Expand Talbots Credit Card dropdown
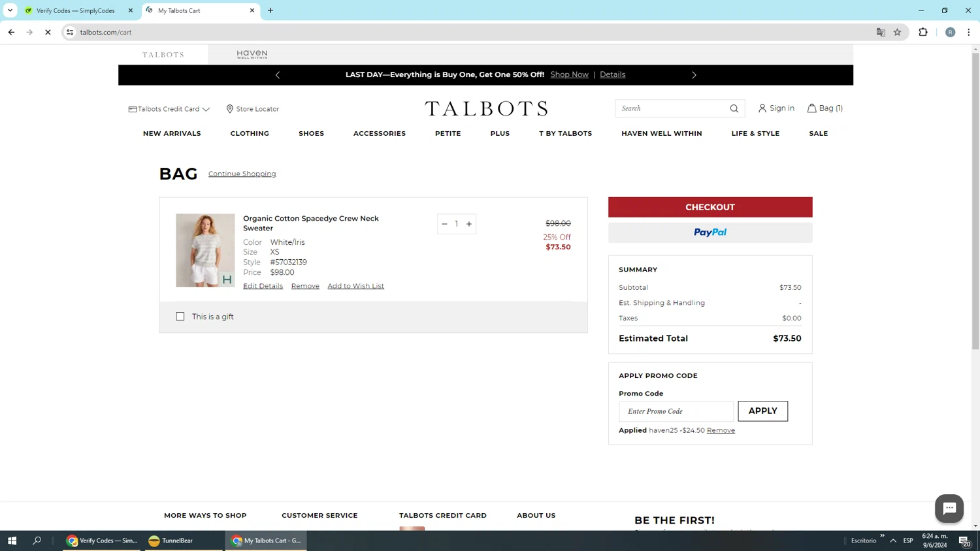The height and width of the screenshot is (551, 980). 169,109
